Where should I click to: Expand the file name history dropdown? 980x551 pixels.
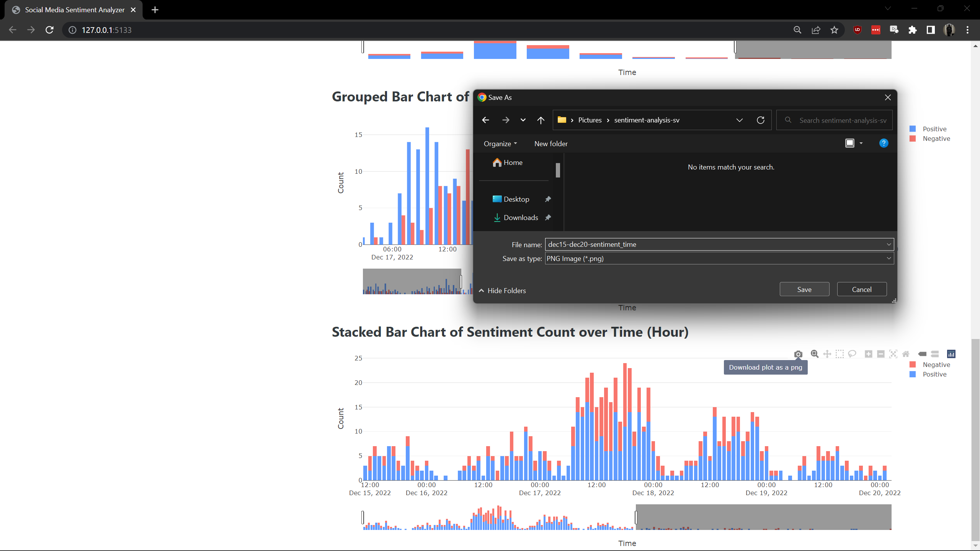coord(888,244)
